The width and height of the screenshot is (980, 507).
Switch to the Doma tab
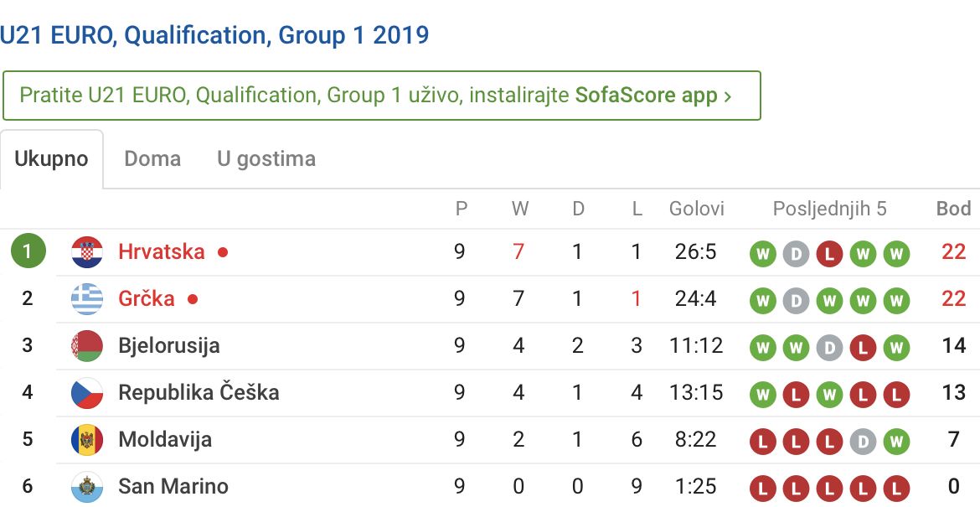click(x=152, y=158)
